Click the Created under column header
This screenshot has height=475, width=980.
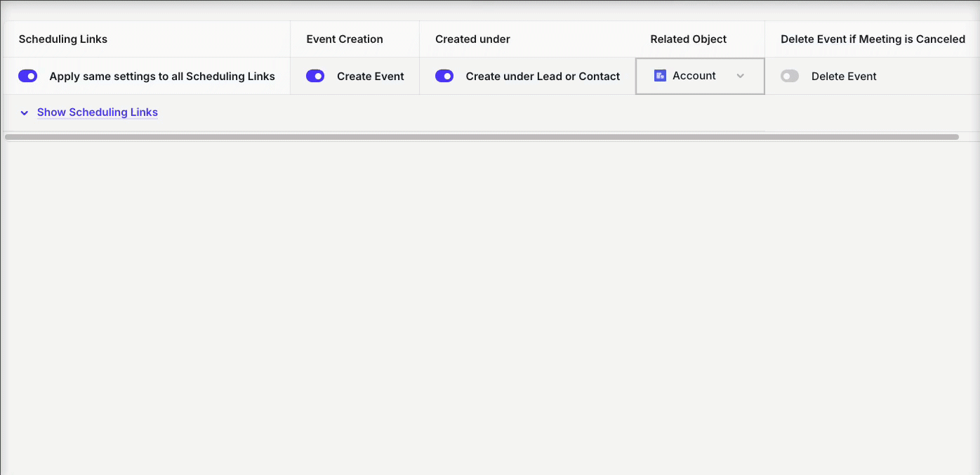(x=472, y=39)
